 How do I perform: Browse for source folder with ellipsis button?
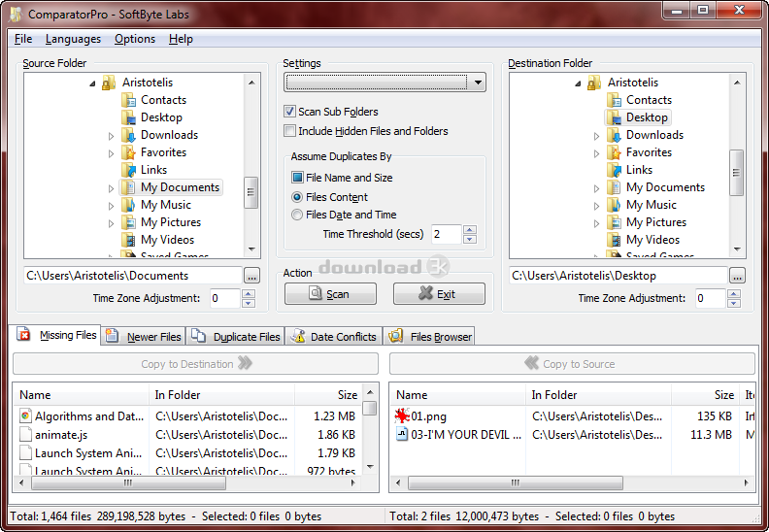252,276
